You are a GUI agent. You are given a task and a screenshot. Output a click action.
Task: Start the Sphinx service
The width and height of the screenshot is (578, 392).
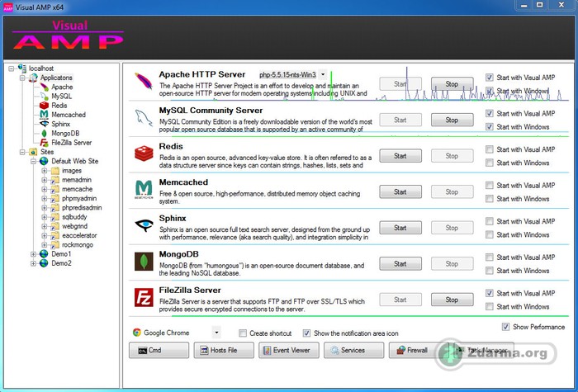[x=400, y=228]
